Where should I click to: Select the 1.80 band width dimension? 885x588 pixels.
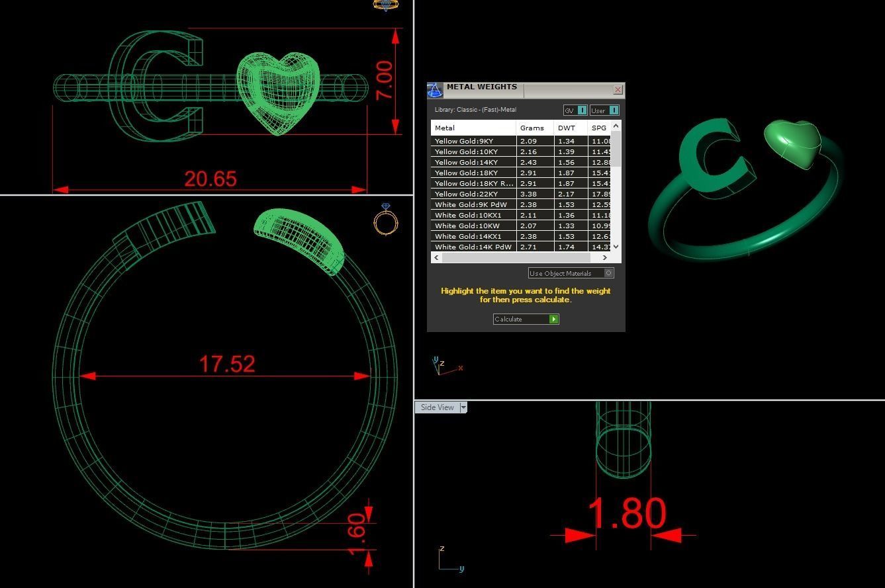coord(627,513)
